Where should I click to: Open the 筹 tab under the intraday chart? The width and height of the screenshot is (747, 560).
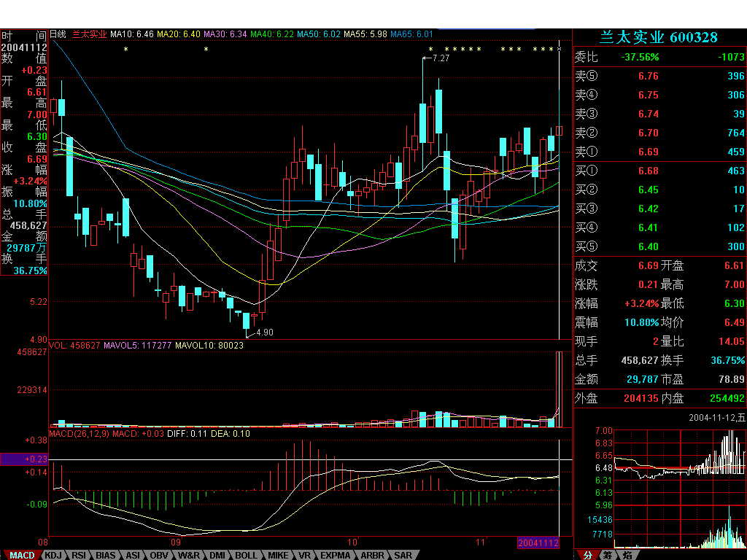(x=608, y=555)
